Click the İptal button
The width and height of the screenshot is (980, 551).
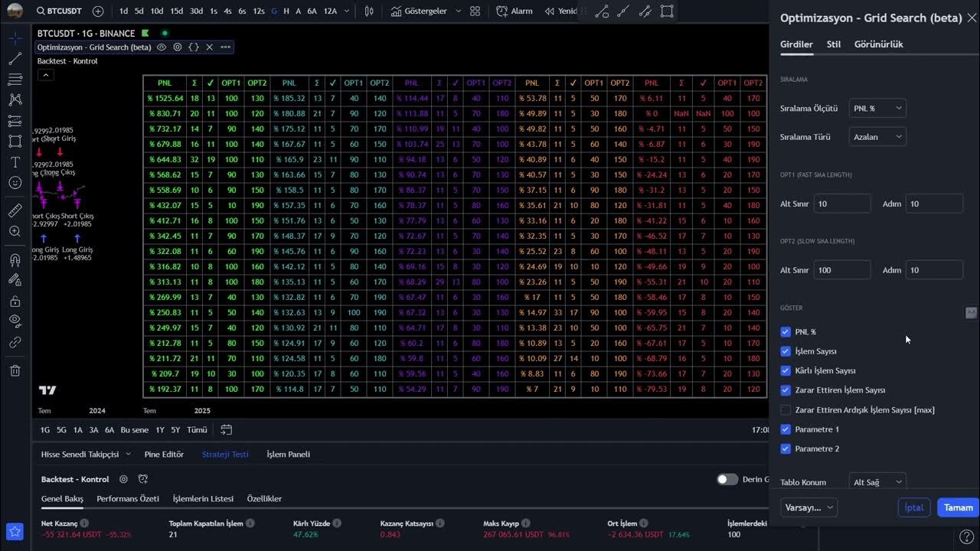pos(914,507)
